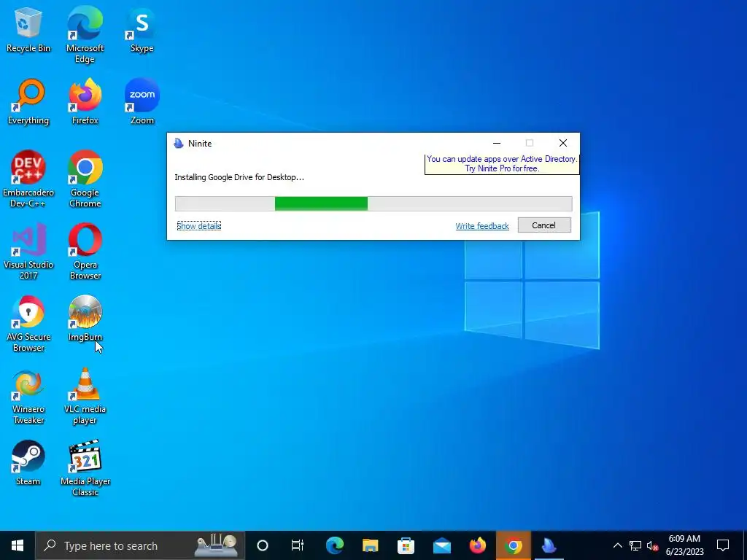
Task: Click the network status tray icon
Action: [x=635, y=545]
